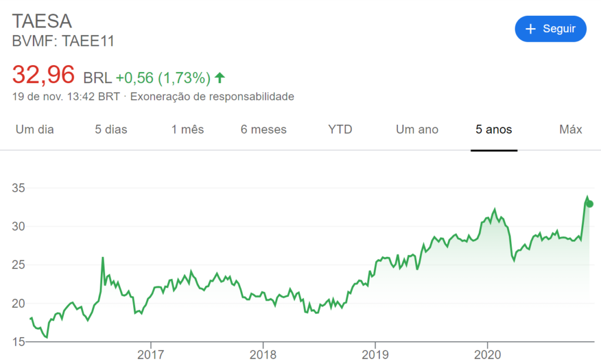Screen dimensions: 601x364
Task: Select the Um dia range tab
Action: 35,130
